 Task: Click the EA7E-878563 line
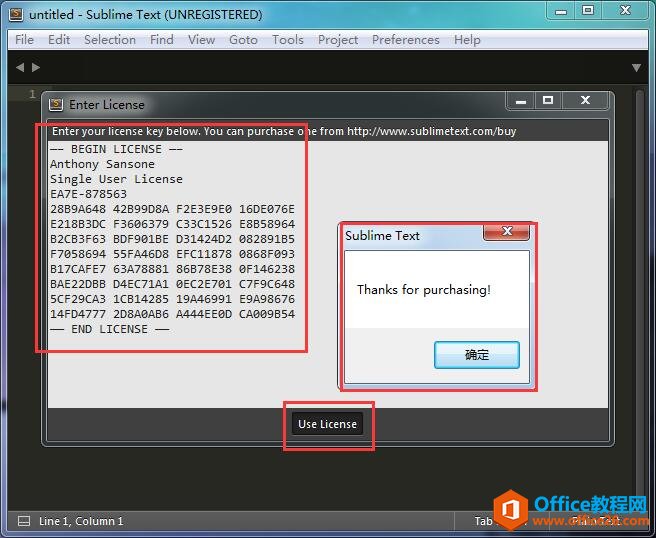tap(88, 194)
